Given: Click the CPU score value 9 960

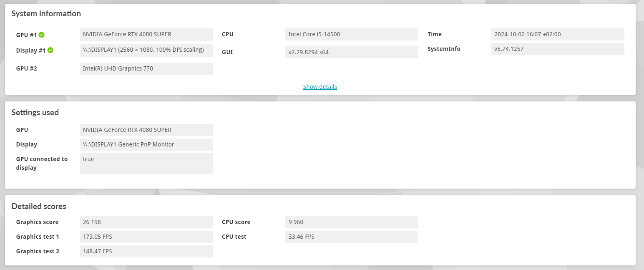Looking at the screenshot, I should click(x=351, y=222).
